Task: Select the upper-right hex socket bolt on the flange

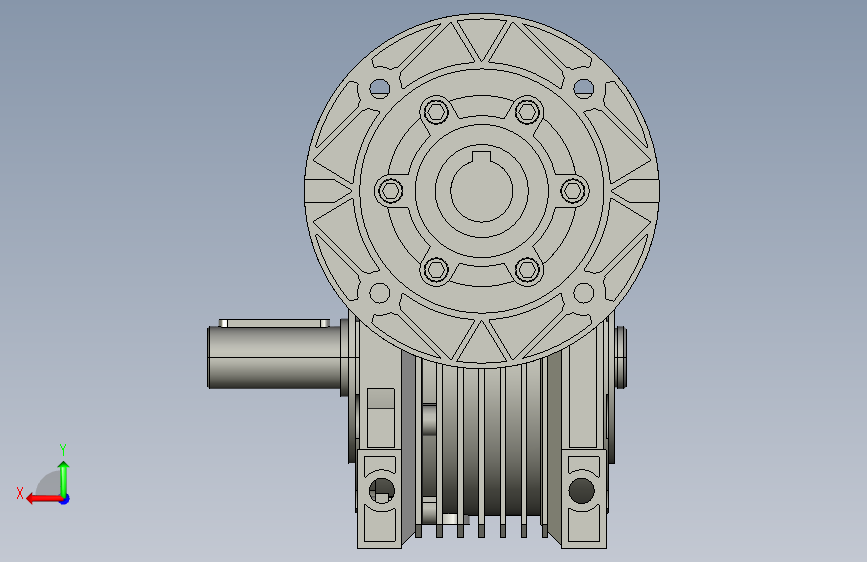Action: click(527, 112)
